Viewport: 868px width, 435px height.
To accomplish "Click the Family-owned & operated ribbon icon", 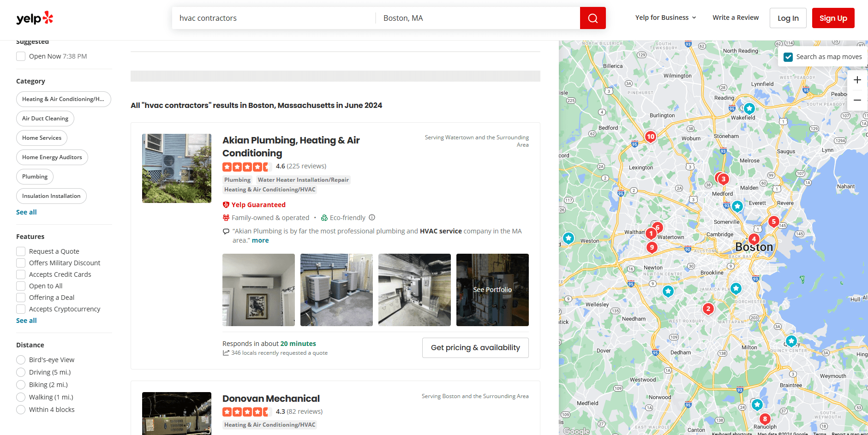I will (x=226, y=217).
